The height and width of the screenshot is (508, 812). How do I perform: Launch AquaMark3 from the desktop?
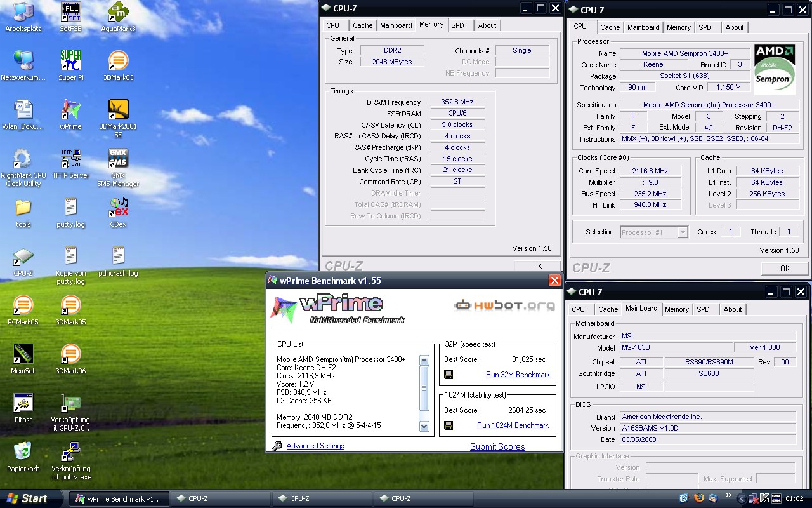(119, 11)
